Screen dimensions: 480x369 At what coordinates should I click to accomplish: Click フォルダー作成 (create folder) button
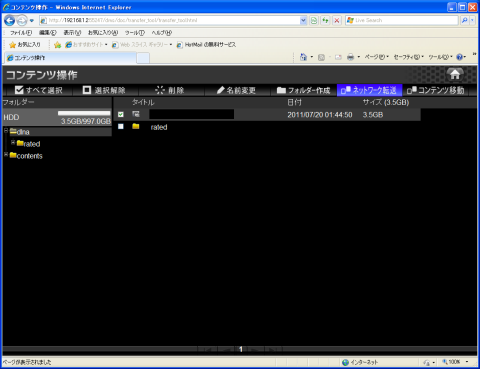[303, 90]
